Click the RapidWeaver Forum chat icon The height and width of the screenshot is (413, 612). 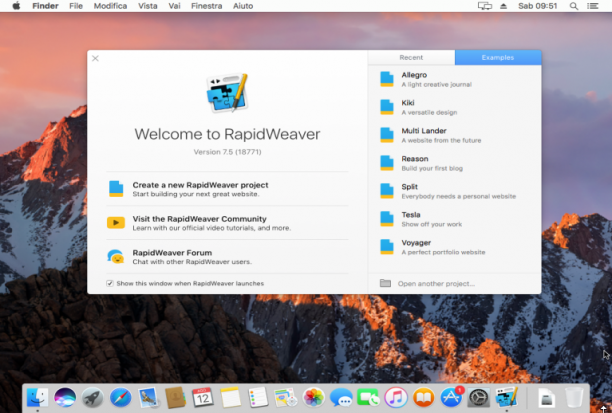pyautogui.click(x=116, y=256)
